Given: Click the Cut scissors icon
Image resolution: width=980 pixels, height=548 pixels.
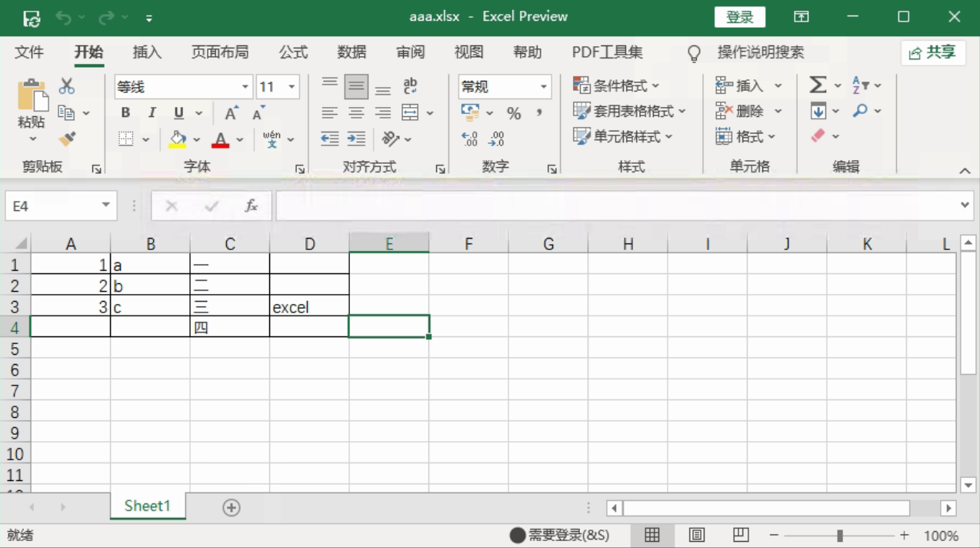Looking at the screenshot, I should click(x=67, y=86).
